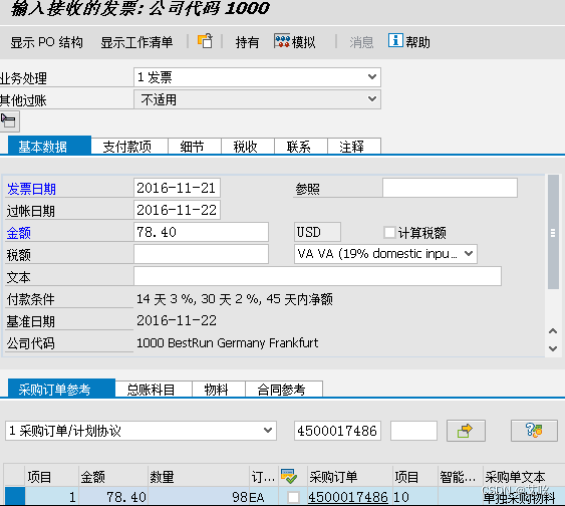Open the 细节 tab
The width and height of the screenshot is (565, 506).
pyautogui.click(x=194, y=146)
